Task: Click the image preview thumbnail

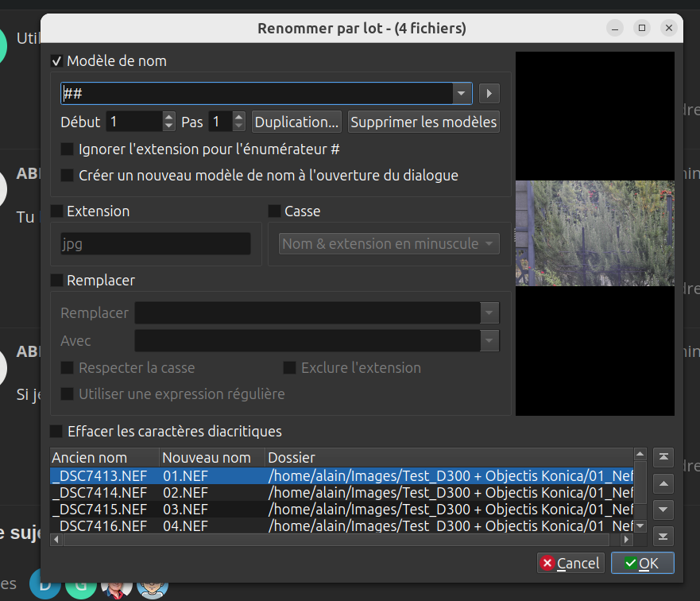Action: click(594, 233)
